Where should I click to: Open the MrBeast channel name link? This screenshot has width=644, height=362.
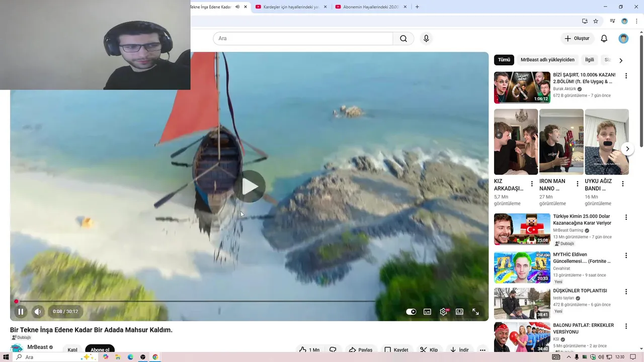(x=38, y=347)
